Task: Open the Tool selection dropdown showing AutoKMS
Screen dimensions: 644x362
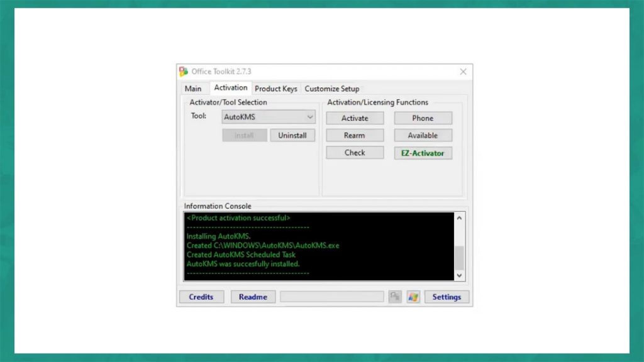Action: (x=267, y=117)
